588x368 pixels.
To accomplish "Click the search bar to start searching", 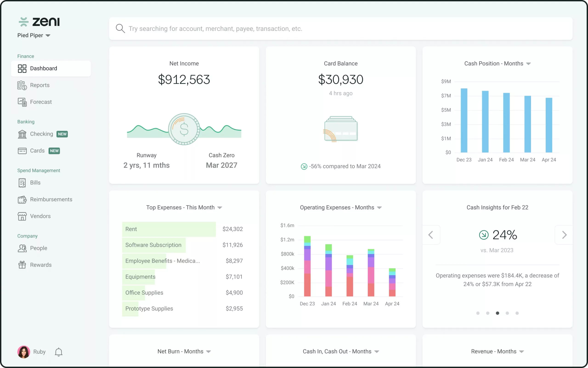I will click(x=243, y=28).
